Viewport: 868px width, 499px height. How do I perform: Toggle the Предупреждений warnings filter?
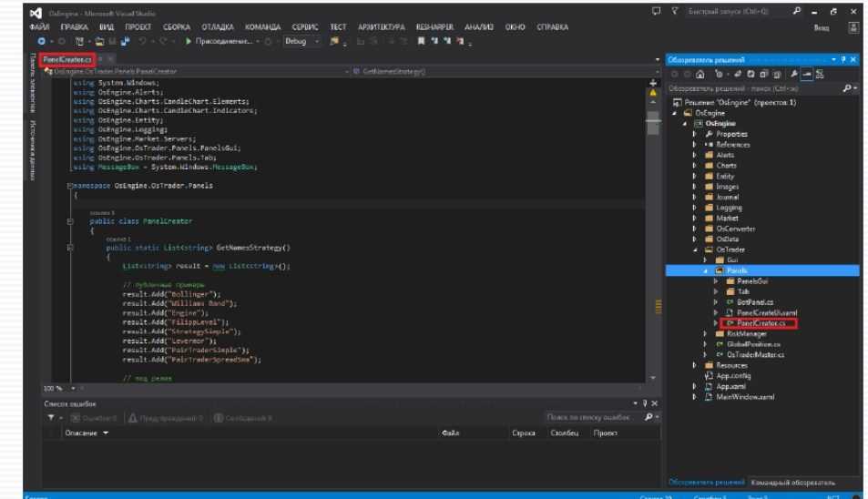click(167, 418)
